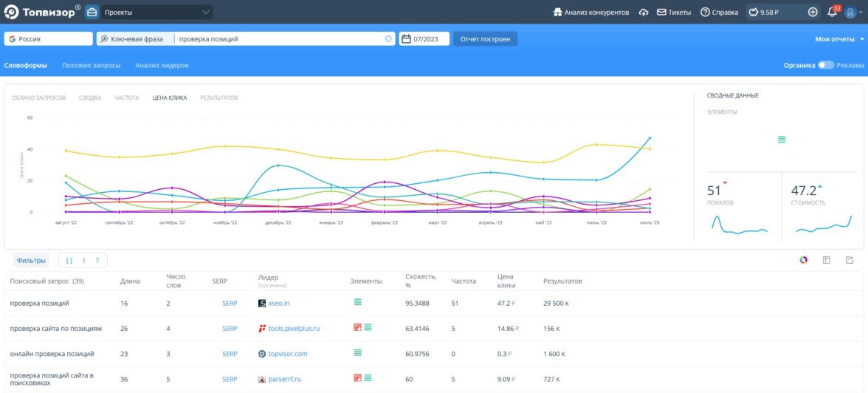868x393 pixels.
Task: Click the cloud sync icon in header
Action: pos(644,13)
